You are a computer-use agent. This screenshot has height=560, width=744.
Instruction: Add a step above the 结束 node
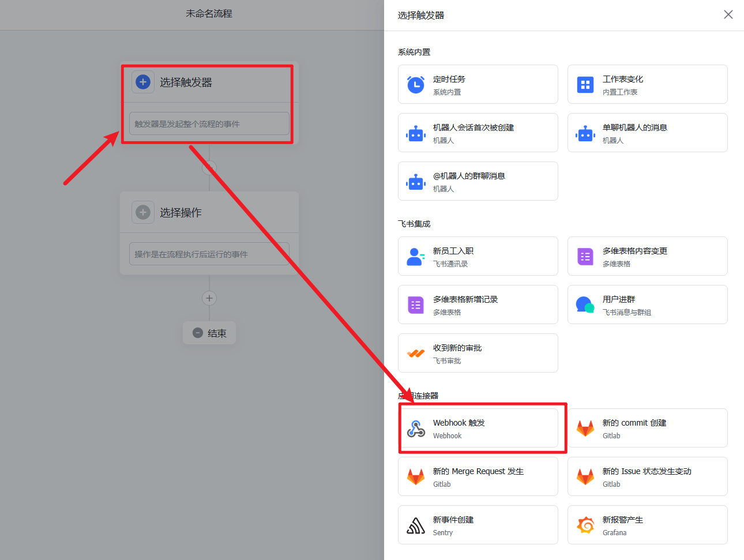(209, 298)
